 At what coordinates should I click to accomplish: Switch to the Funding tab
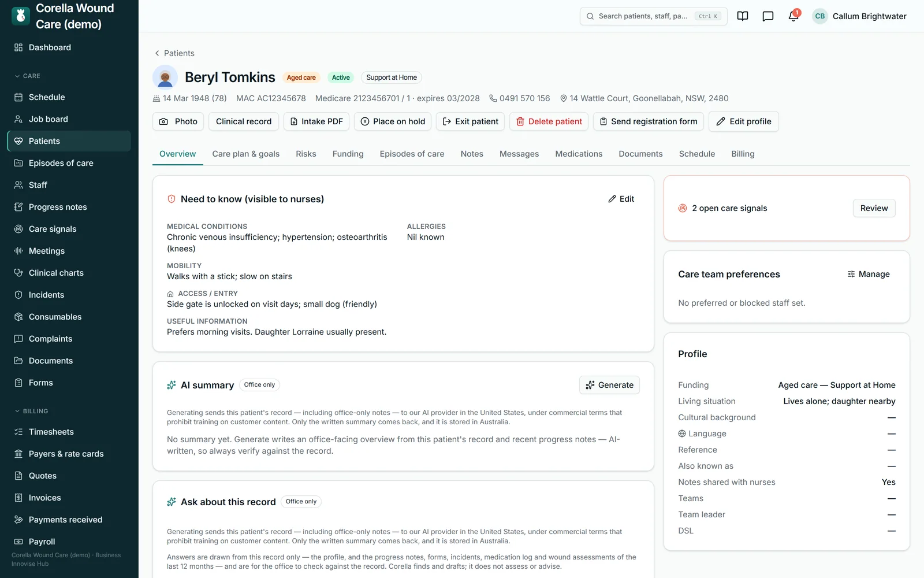[348, 154]
